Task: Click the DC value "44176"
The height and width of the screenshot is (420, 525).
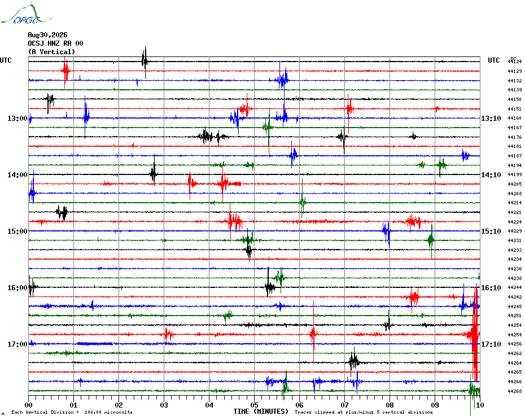Action: point(515,137)
